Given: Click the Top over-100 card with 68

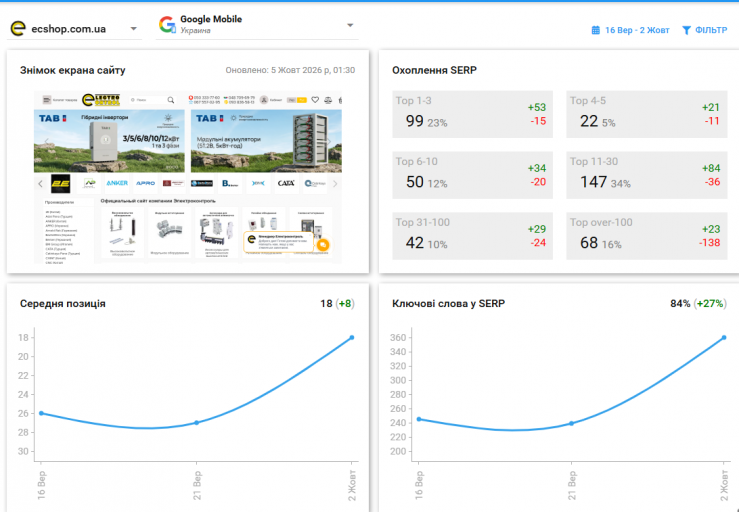Looking at the screenshot, I should pyautogui.click(x=647, y=236).
